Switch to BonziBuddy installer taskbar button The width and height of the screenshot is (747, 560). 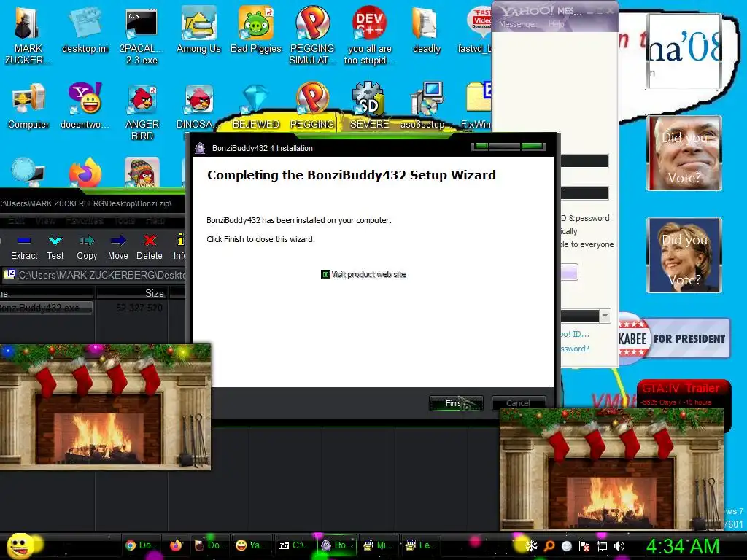[x=337, y=545]
